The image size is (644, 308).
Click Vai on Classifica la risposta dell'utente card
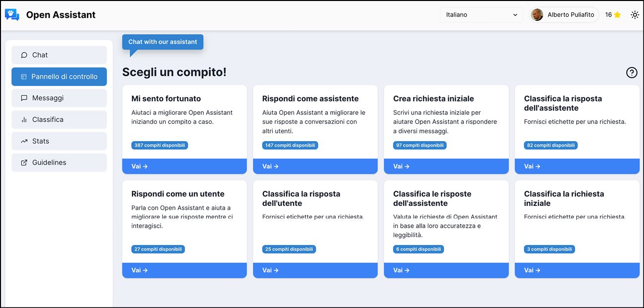tap(315, 270)
